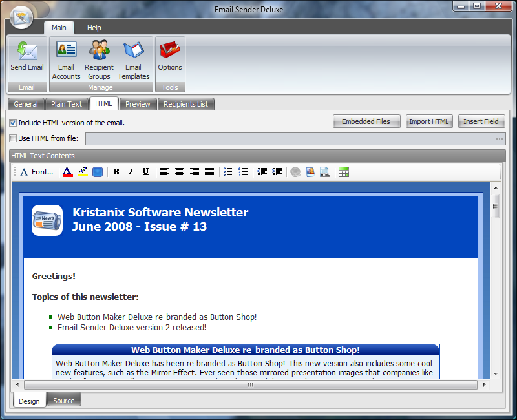The height and width of the screenshot is (420, 517).
Task: Insert HTML code snippet icon
Action: point(325,172)
